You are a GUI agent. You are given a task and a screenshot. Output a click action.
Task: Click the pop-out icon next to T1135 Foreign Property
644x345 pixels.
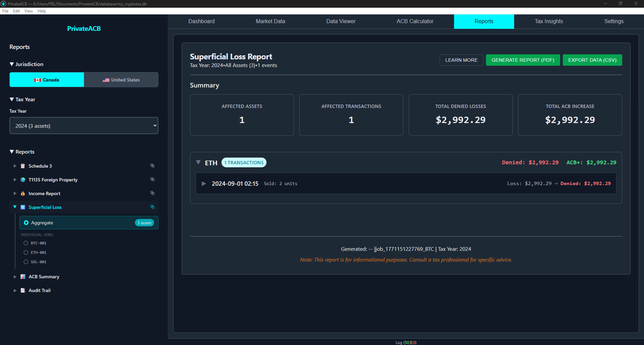[152, 179]
